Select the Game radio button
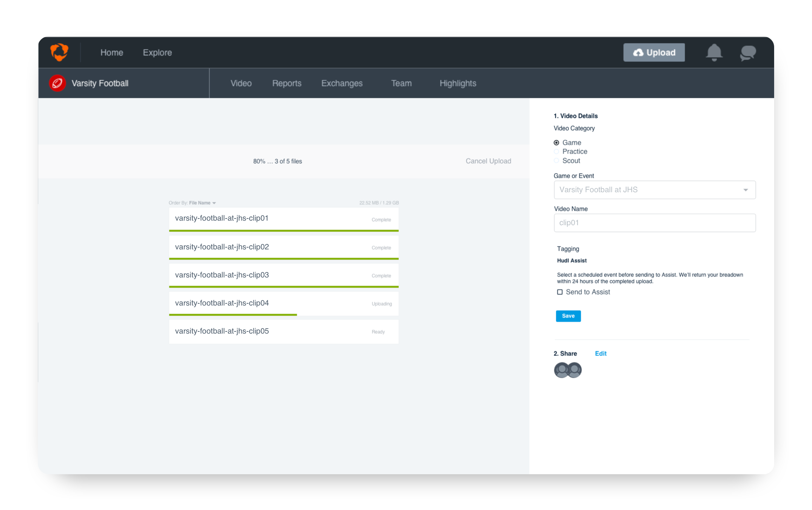The width and height of the screenshot is (812, 510). 556,143
